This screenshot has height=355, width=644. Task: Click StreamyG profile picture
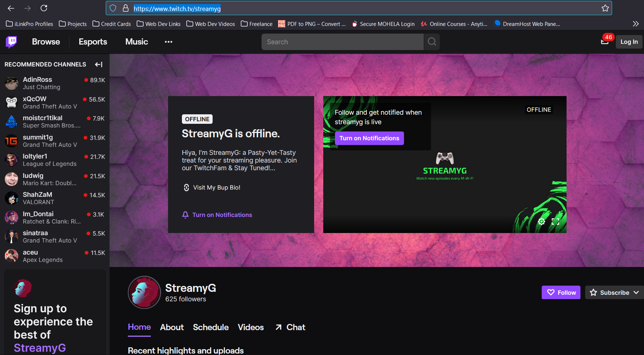(x=144, y=292)
